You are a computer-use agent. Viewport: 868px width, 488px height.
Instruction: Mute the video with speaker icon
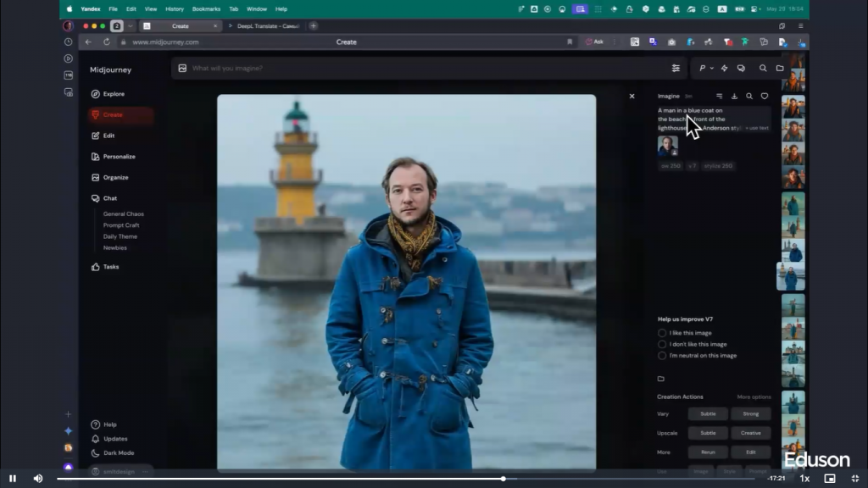click(37, 479)
